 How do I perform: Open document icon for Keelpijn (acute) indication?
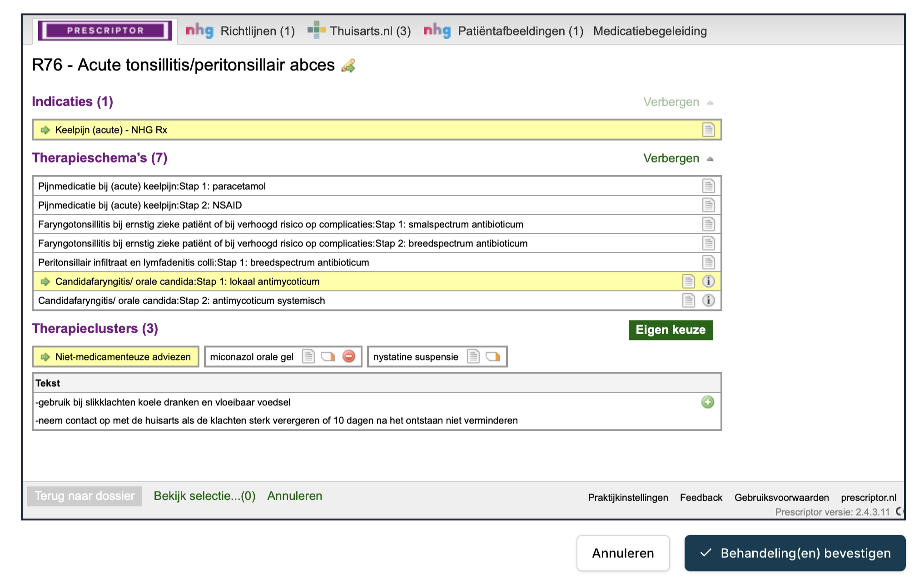coord(708,130)
